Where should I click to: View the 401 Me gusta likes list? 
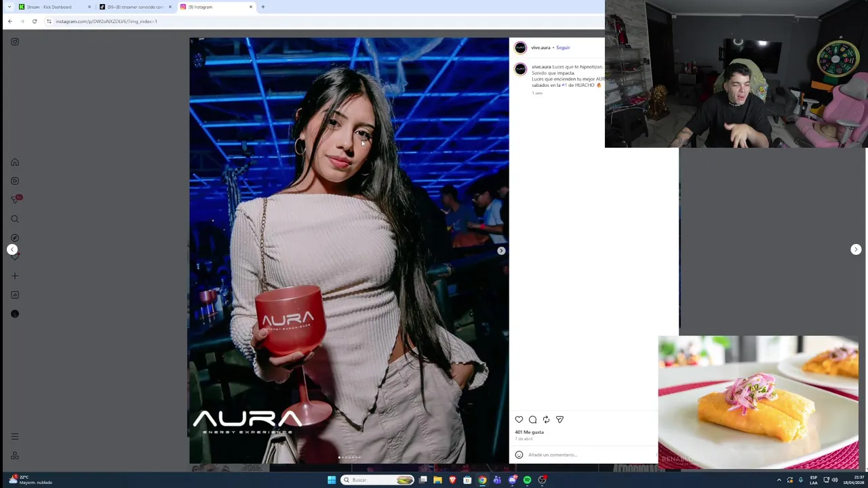point(529,432)
